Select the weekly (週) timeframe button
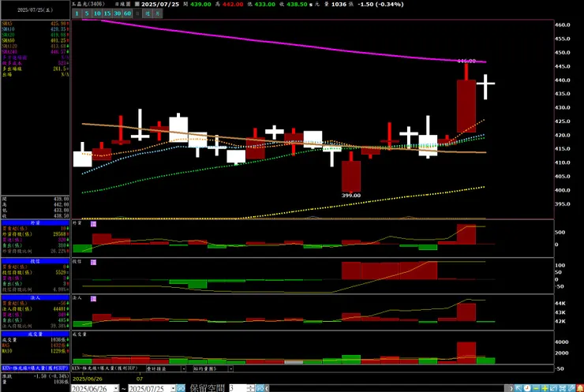The height and width of the screenshot is (392, 584). click(148, 13)
